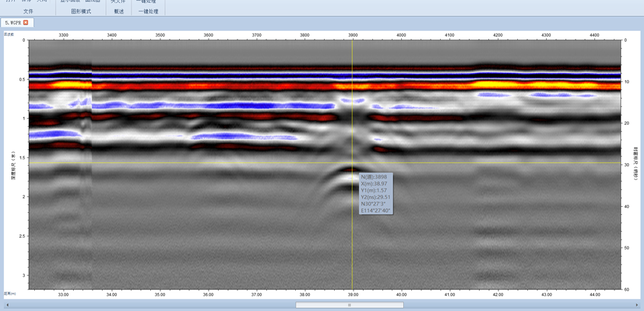Click the 文件 ribbon group label

28,11
